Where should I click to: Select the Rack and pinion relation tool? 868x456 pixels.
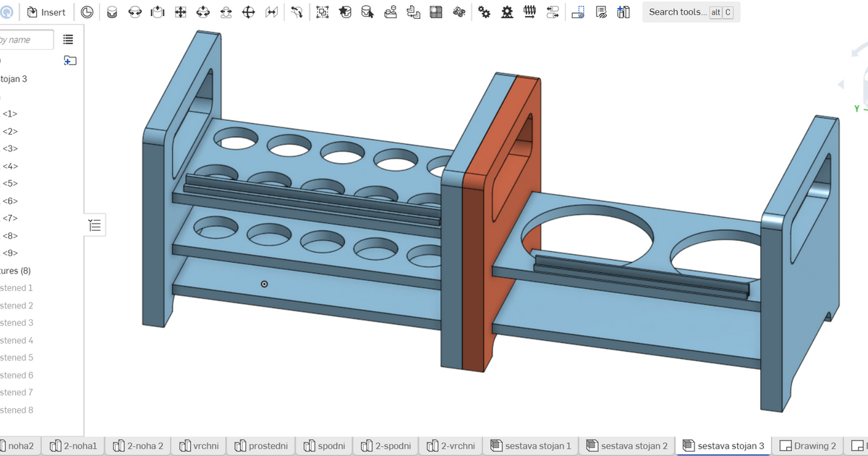point(506,12)
